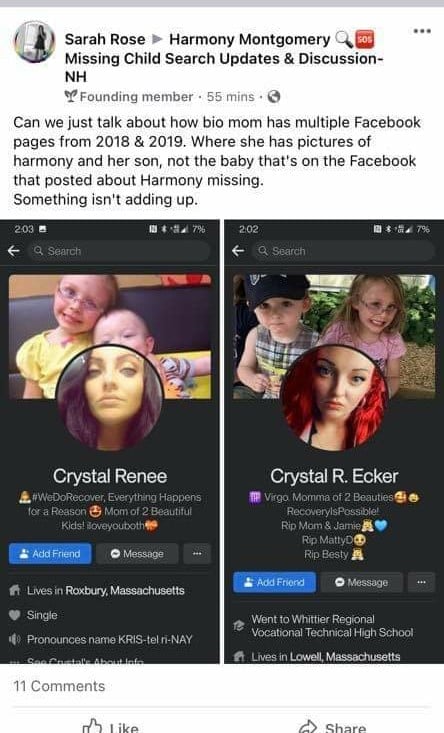
Task: Open Crystal Renee's circular profile photo
Action: (110, 398)
